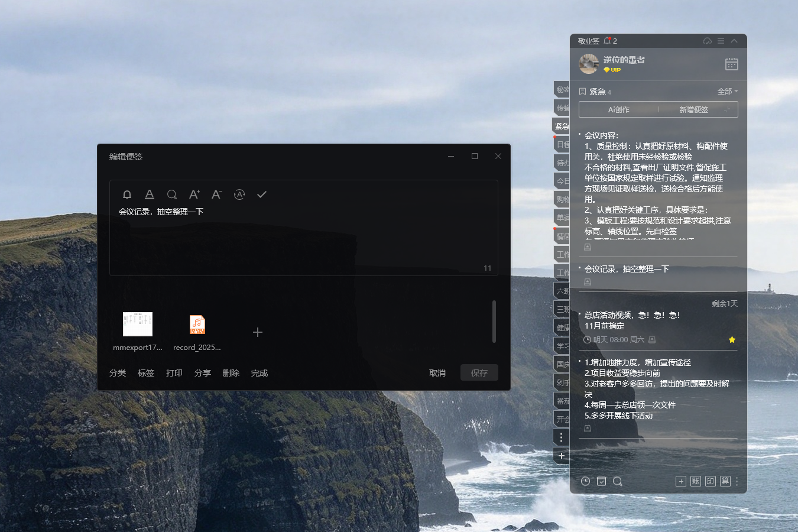Collapse the panel with the up chevron
798x532 pixels.
click(734, 41)
